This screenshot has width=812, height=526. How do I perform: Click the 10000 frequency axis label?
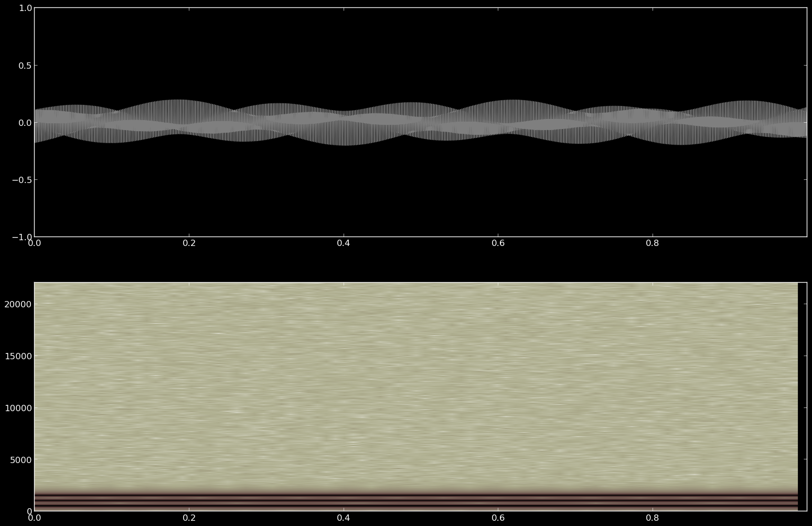coord(18,408)
